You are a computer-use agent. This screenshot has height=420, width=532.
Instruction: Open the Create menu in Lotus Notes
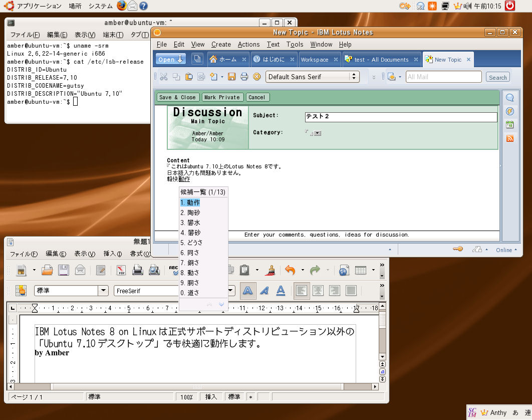point(221,45)
